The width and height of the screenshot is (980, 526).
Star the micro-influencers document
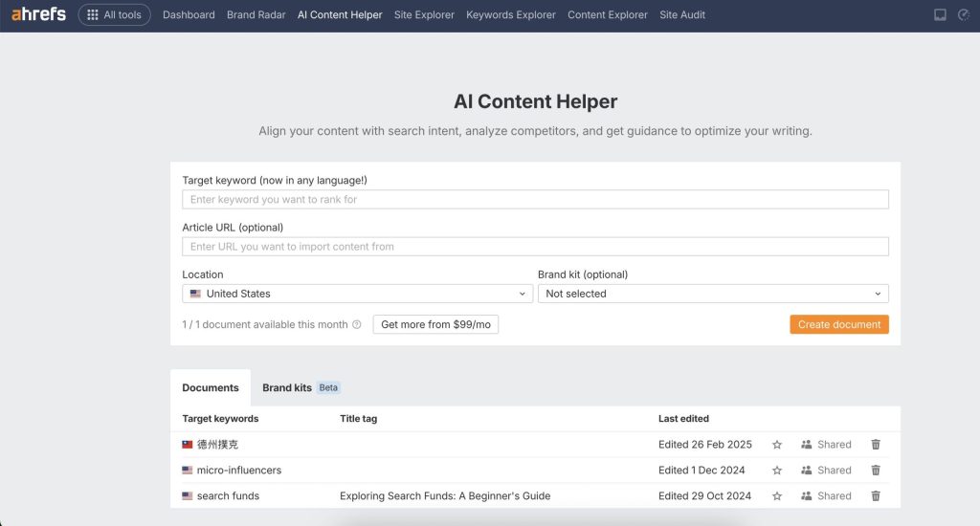(x=777, y=471)
